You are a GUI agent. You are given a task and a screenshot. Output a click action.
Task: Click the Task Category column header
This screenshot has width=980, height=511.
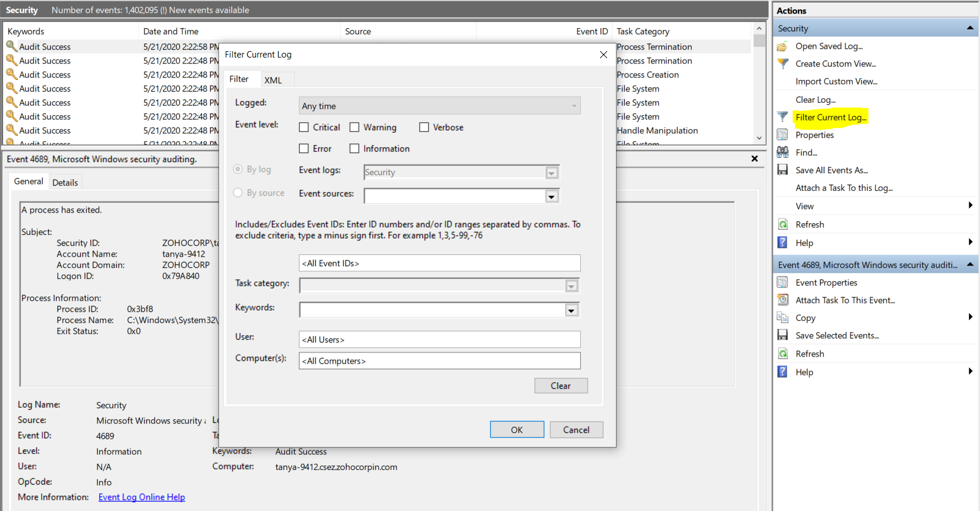coord(681,32)
